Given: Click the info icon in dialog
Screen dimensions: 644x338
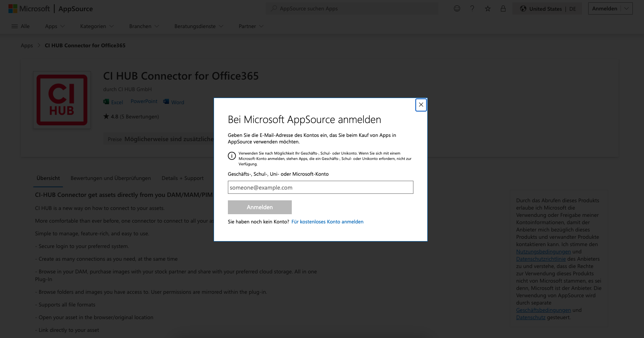Looking at the screenshot, I should click(232, 156).
